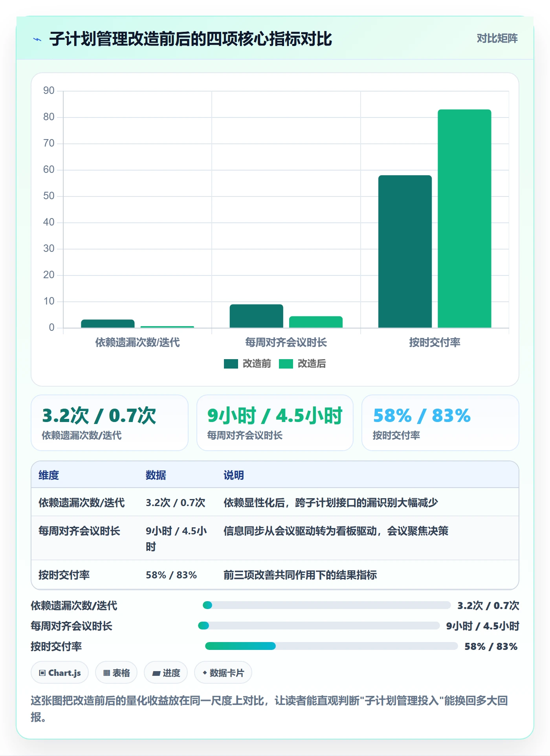Screen dimensions: 550x756
Task: Click the 按时交付率 progress bar
Action: [x=332, y=646]
